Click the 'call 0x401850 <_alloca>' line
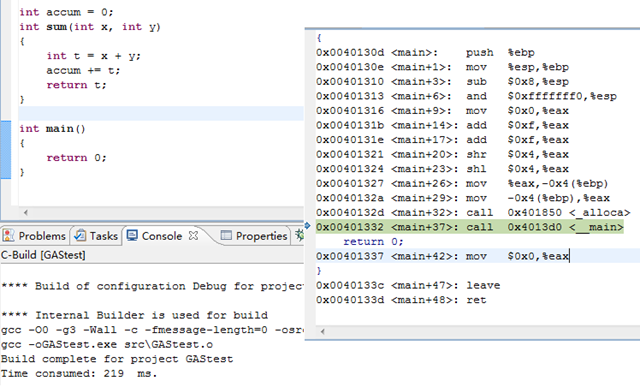Image resolution: width=640 pixels, height=387 pixels. pyautogui.click(x=473, y=213)
